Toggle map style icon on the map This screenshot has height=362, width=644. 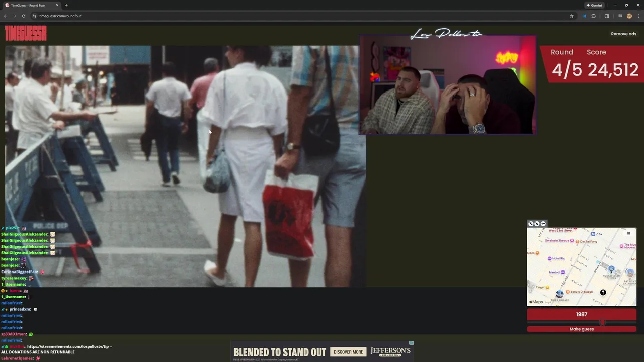(x=628, y=233)
